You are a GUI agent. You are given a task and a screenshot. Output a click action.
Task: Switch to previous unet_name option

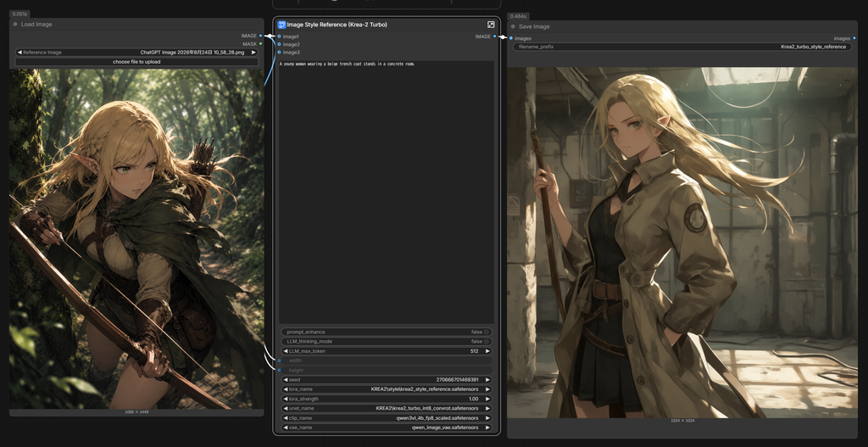click(285, 408)
